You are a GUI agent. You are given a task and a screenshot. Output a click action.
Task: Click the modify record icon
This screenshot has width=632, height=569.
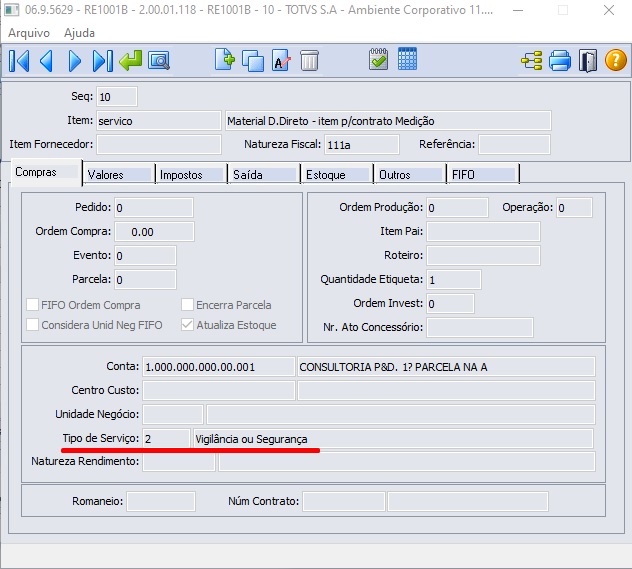click(281, 60)
